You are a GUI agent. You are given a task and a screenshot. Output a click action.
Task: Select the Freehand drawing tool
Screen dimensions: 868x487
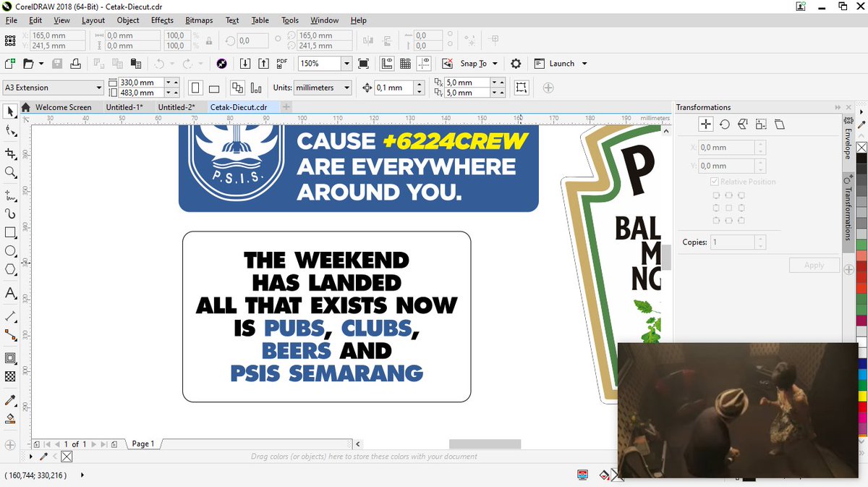(x=10, y=195)
